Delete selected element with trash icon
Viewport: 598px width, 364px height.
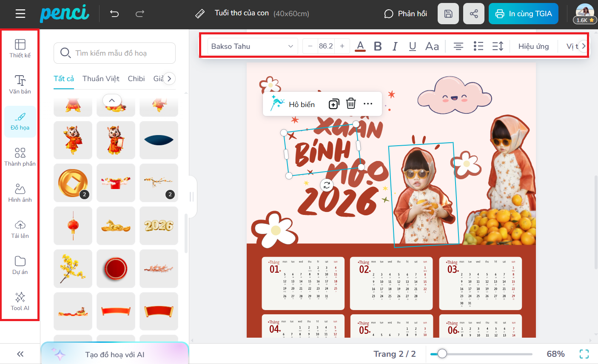[x=351, y=104]
